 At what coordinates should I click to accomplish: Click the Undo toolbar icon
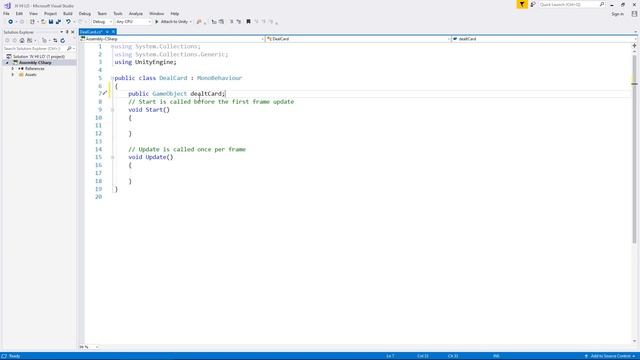click(x=68, y=22)
